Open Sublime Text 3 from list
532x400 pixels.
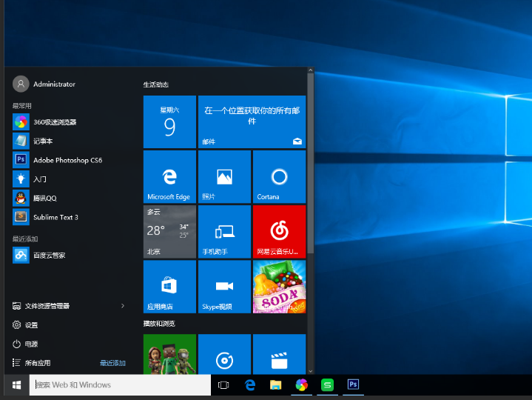click(x=55, y=217)
